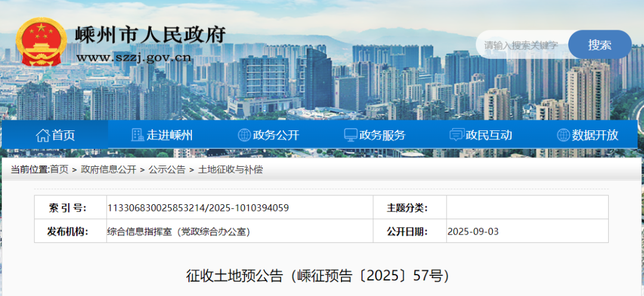644x296 pixels.
Task: Click the globe icon beside 政务公开
Action: click(244, 135)
